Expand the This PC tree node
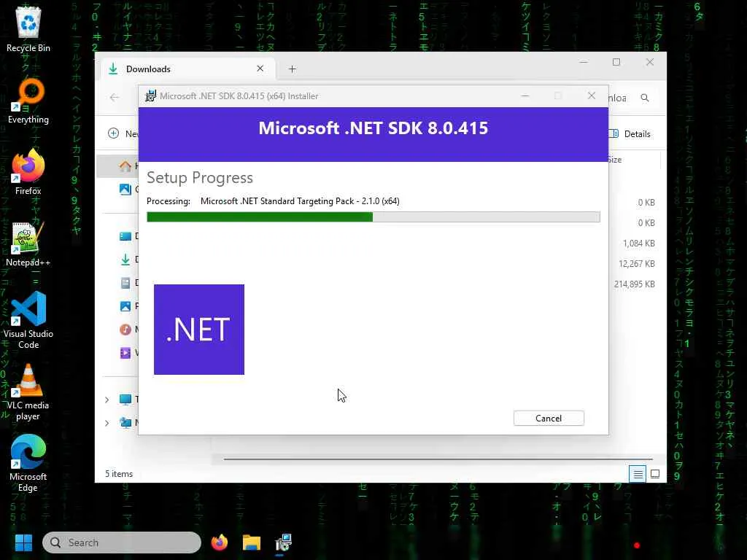Viewport: 747px width, 560px height. 107,400
